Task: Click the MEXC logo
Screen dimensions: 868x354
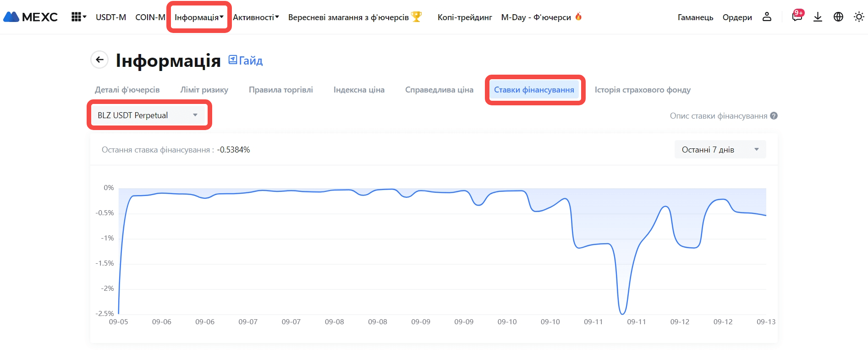Action: coord(30,17)
